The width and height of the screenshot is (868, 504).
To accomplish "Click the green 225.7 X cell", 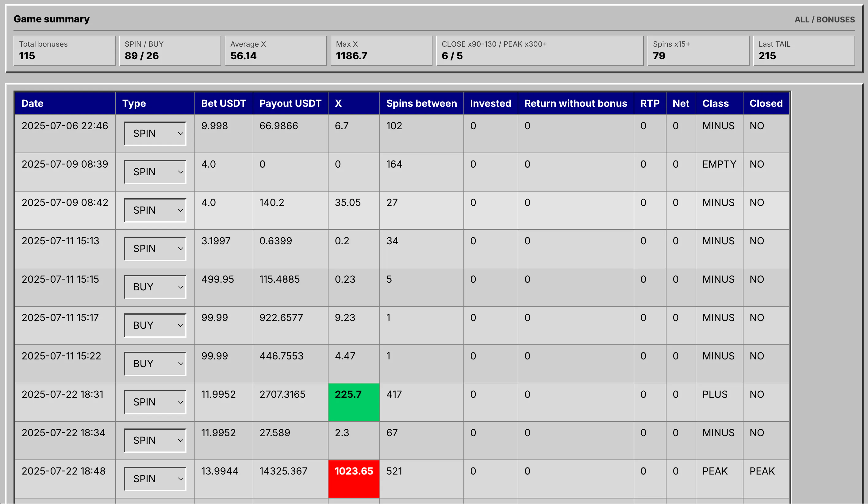I will point(354,402).
